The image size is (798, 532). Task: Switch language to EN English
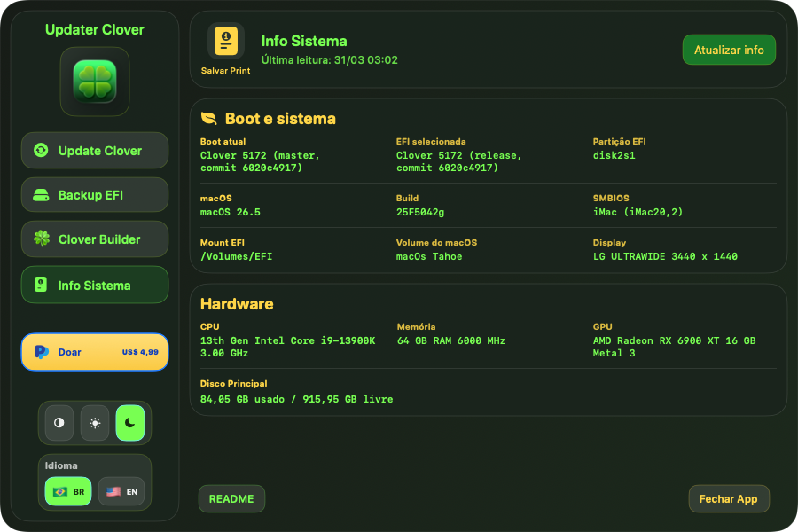click(121, 491)
